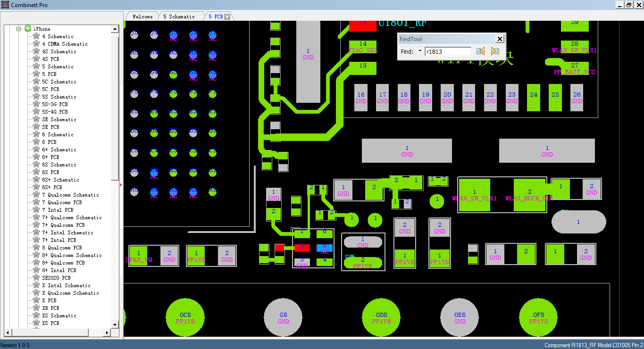Select the SE PCB entry
This screenshot has width=644, height=349.
point(50,127)
